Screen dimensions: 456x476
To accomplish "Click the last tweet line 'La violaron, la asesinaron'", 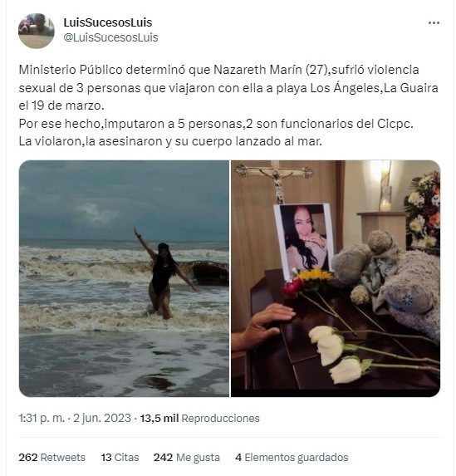I will [170, 141].
